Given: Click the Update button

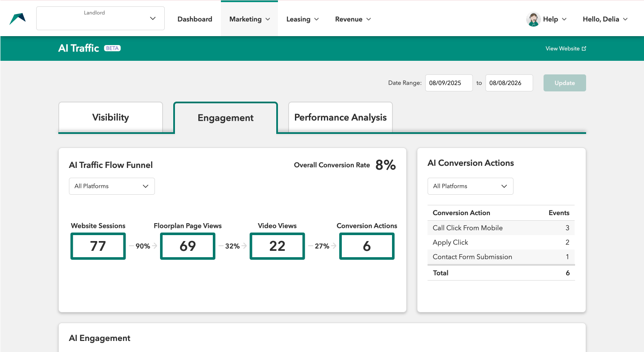Looking at the screenshot, I should pyautogui.click(x=565, y=83).
